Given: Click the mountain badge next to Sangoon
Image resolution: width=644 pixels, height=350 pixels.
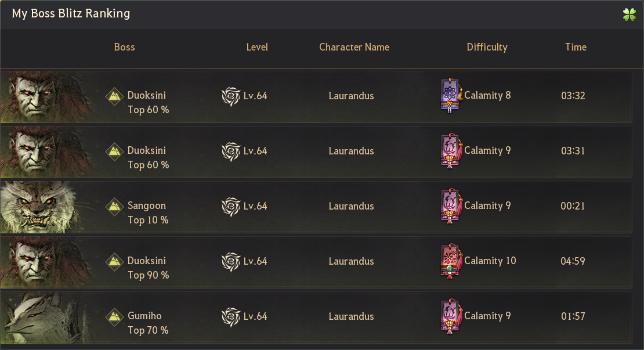Looking at the screenshot, I should (115, 207).
